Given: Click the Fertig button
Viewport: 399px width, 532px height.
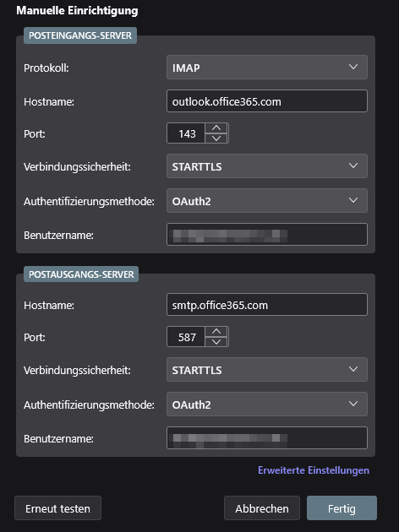Looking at the screenshot, I should click(342, 508).
